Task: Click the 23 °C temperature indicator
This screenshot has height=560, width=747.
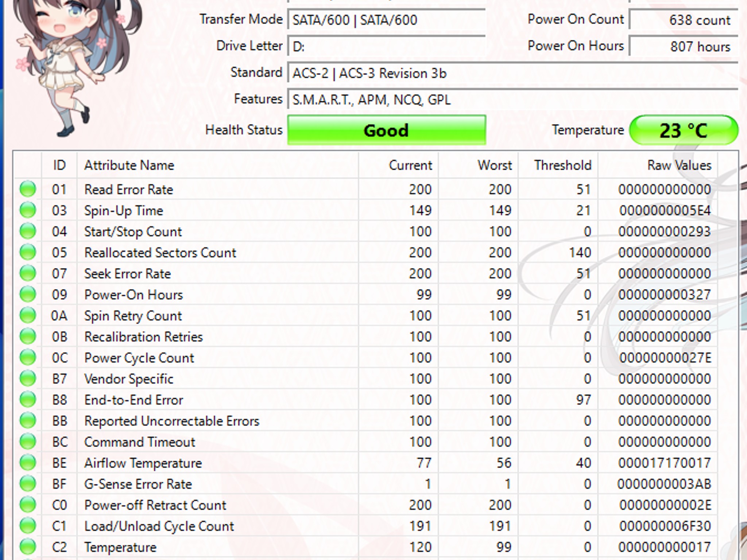Action: (684, 130)
